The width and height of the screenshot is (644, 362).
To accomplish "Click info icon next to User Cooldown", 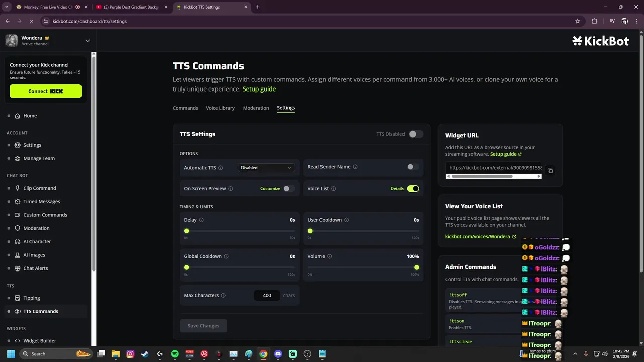I will pos(347,220).
